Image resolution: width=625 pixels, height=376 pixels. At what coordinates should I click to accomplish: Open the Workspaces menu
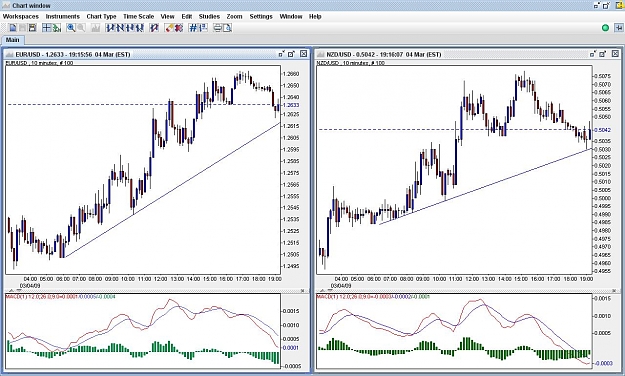(x=21, y=16)
